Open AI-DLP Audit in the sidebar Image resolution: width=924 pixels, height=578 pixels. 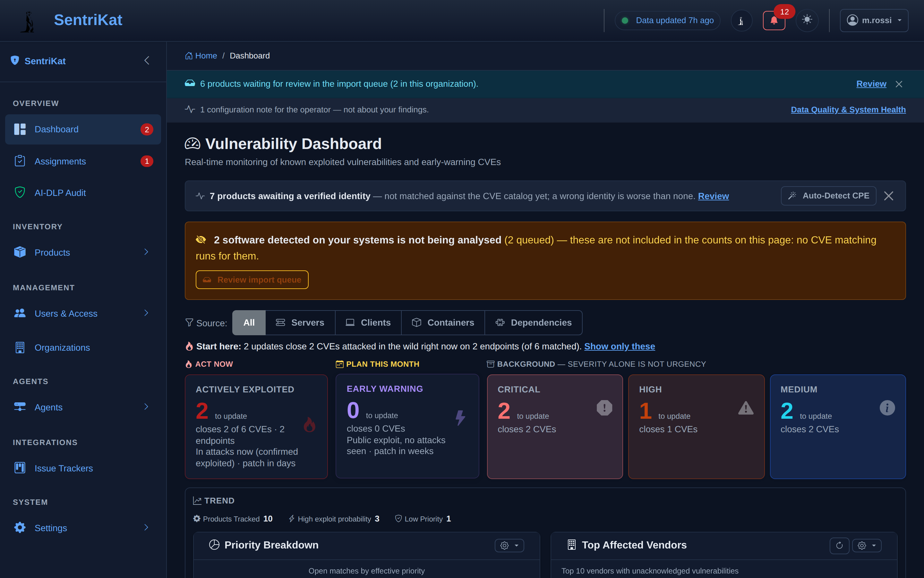point(83,193)
